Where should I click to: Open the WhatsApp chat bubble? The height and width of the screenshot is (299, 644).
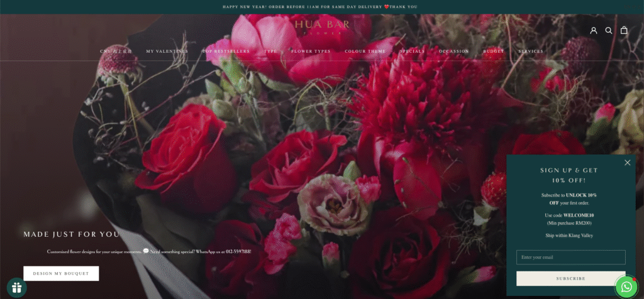tap(626, 286)
